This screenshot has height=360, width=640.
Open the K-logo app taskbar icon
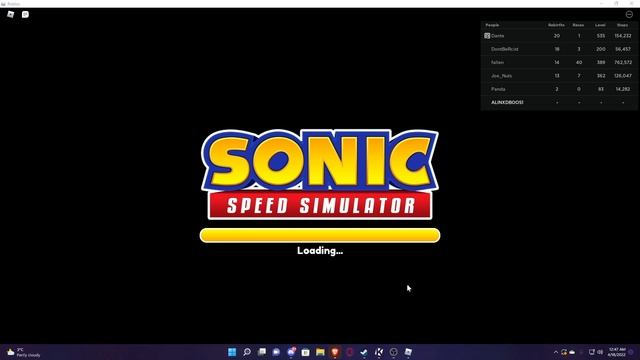click(379, 352)
